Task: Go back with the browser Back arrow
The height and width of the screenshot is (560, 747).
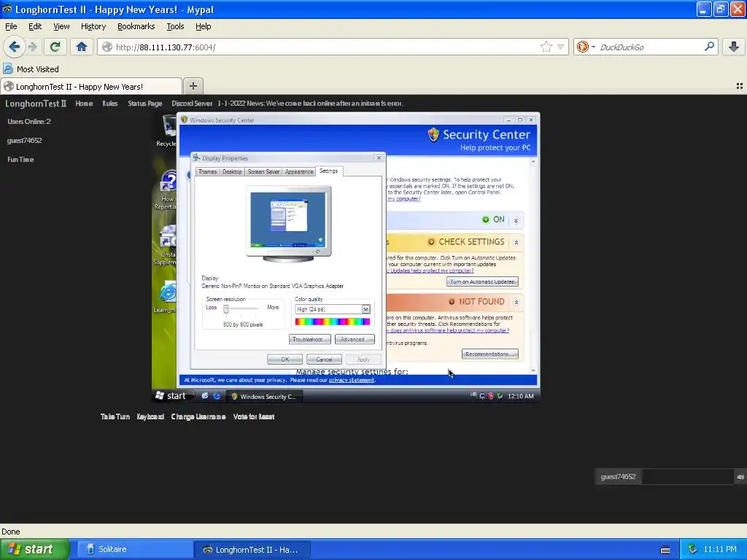Action: click(14, 47)
